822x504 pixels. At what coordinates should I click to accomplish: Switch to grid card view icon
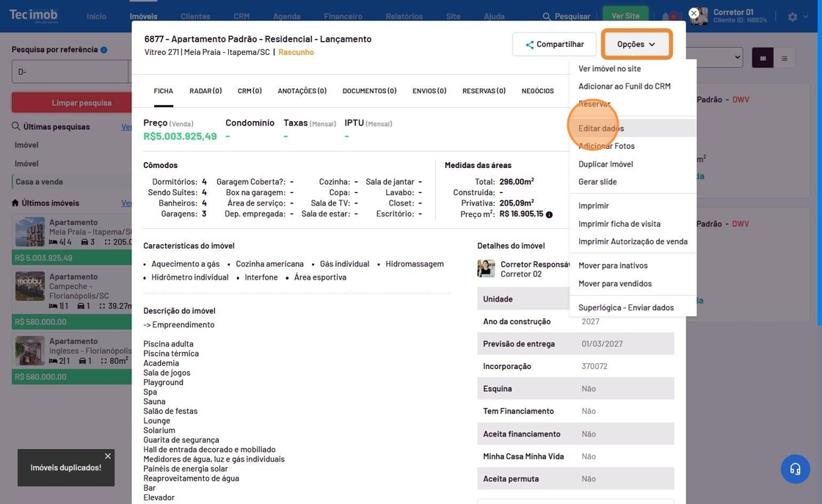pos(763,58)
